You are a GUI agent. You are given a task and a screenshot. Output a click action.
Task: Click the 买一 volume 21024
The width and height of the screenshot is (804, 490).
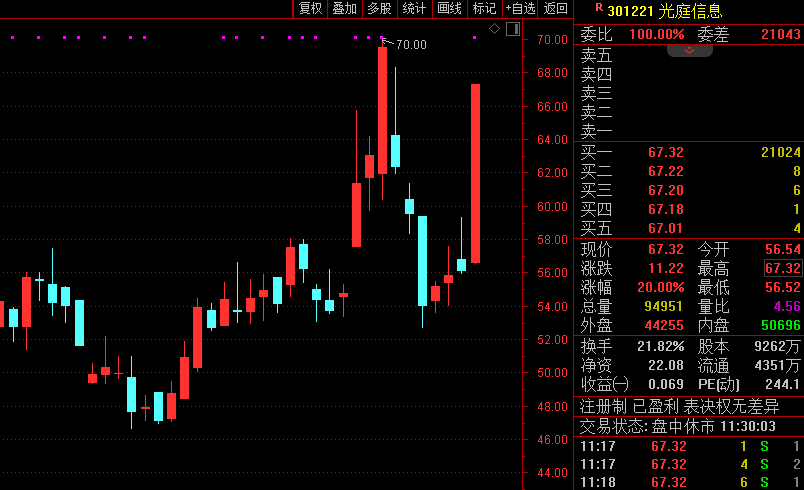(781, 152)
